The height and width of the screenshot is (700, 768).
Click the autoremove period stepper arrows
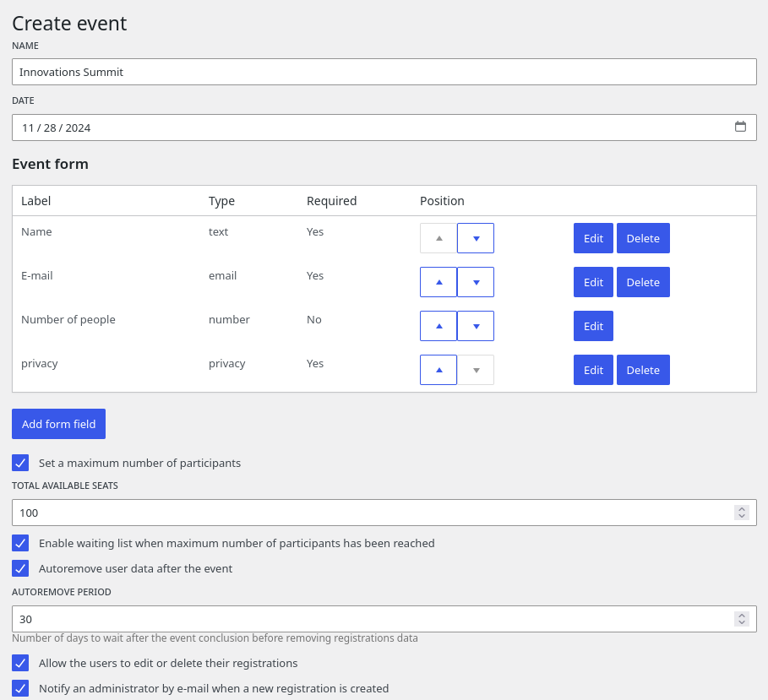coord(741,619)
